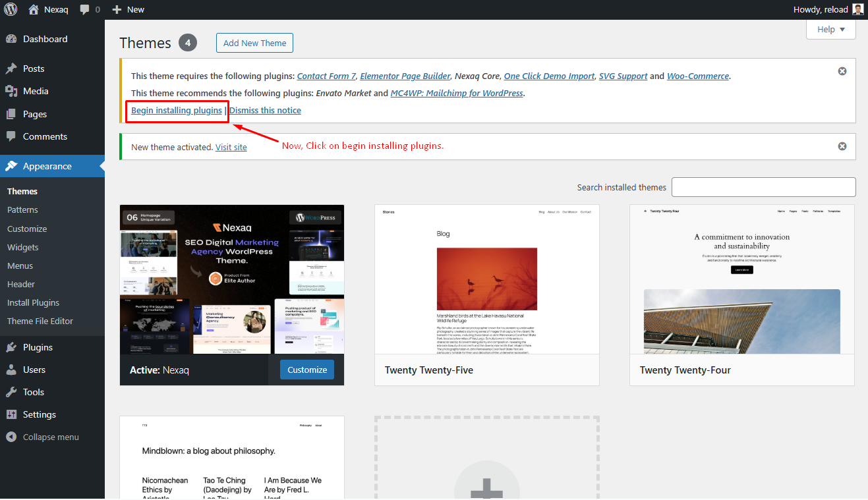Image resolution: width=868 pixels, height=500 pixels.
Task: Open MC4WP: Mailchimp for WordPress link
Action: (457, 93)
